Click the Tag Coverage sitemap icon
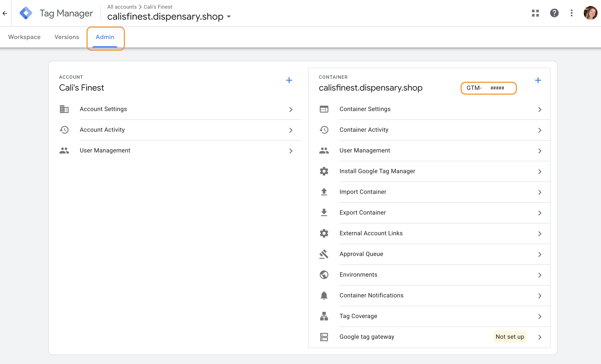Viewport: 601px width, 364px height. pos(324,316)
